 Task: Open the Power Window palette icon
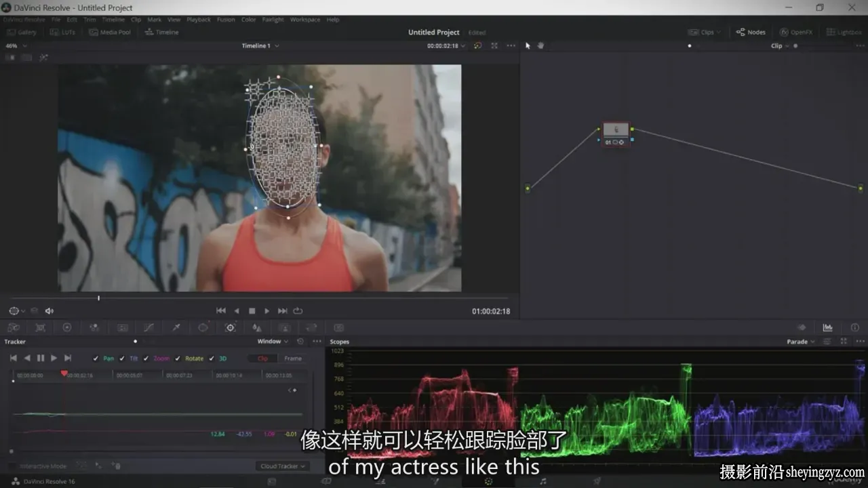tap(203, 327)
